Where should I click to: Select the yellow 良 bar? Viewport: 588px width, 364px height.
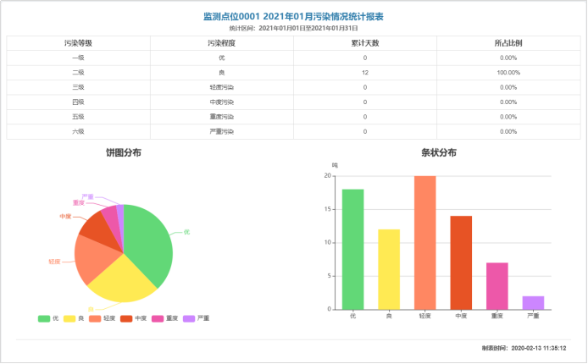pos(389,269)
